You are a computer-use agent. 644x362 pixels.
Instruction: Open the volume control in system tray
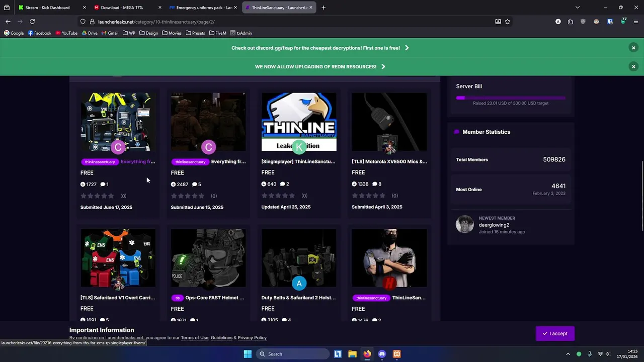[608, 354]
